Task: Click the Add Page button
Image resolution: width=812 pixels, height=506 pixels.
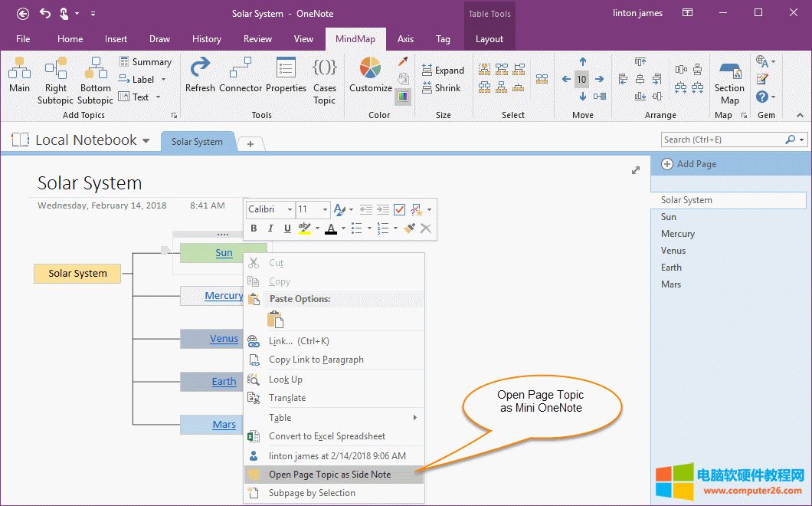Action: 689,163
